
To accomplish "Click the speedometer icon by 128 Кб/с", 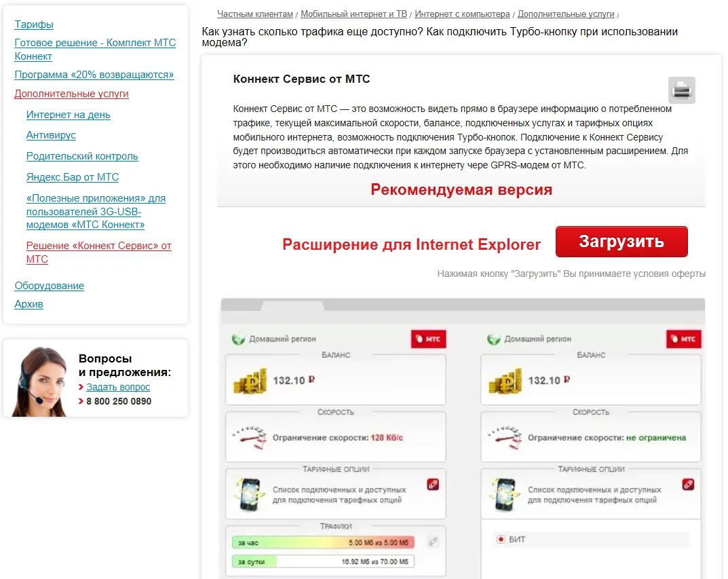I will click(x=250, y=438).
